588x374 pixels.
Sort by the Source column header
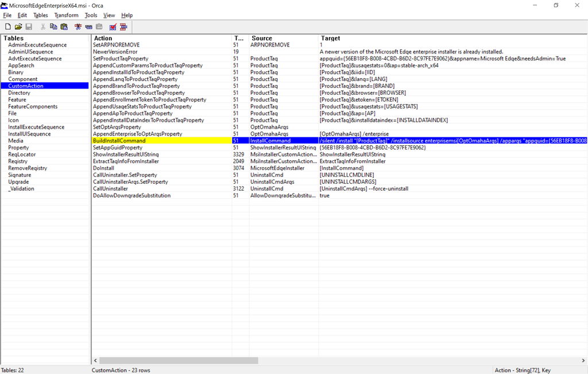[262, 38]
